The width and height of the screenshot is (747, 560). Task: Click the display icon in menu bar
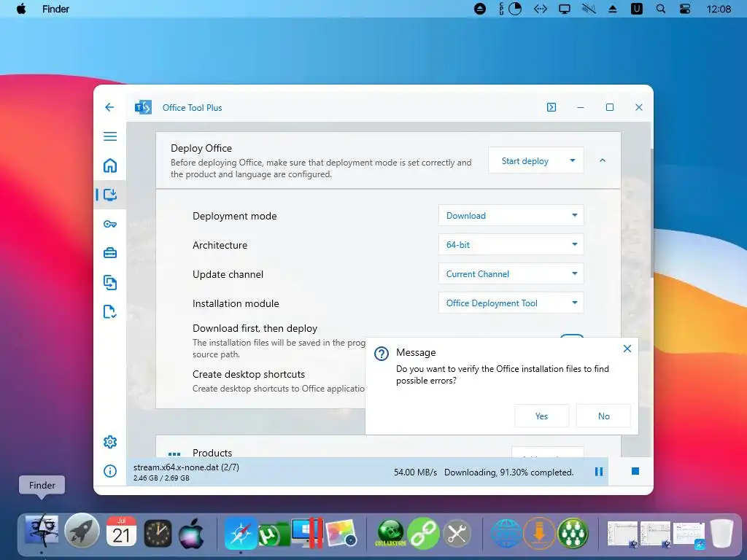(565, 9)
